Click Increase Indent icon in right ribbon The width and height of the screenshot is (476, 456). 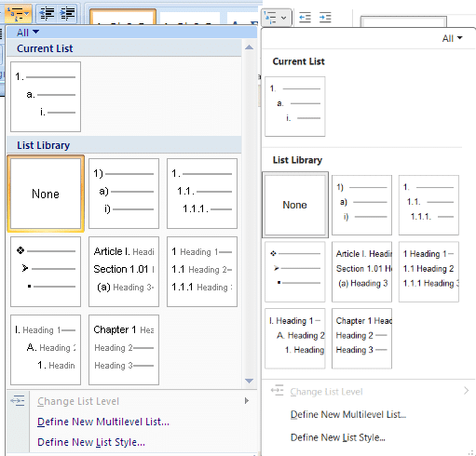pos(325,18)
